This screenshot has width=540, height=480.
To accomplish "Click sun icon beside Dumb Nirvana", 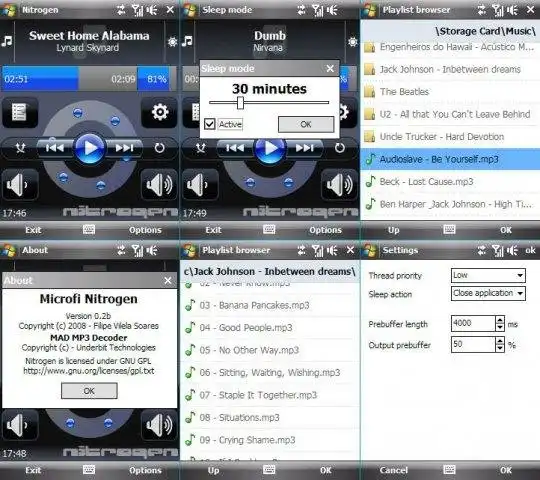I will 352,42.
